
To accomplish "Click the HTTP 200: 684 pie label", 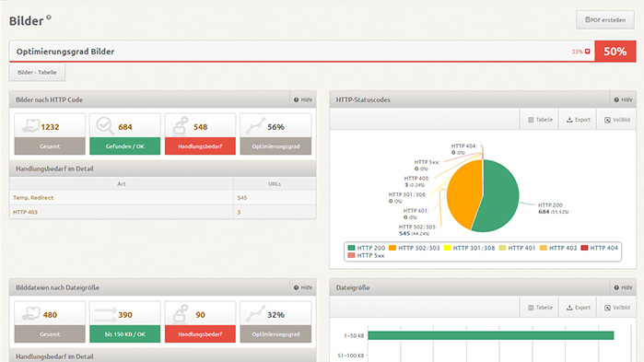I will (553, 208).
